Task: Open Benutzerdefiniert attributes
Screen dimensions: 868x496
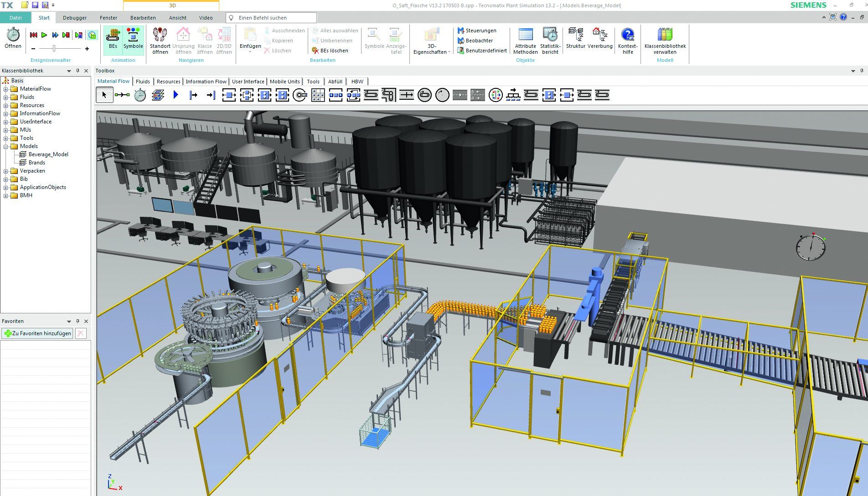Action: (482, 51)
